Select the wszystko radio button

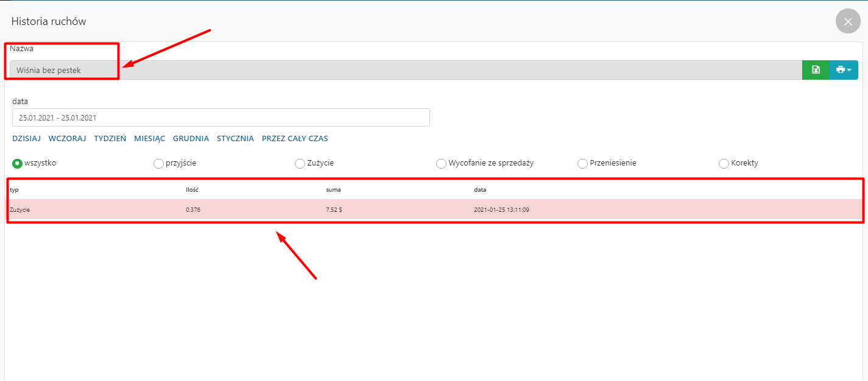pos(17,163)
